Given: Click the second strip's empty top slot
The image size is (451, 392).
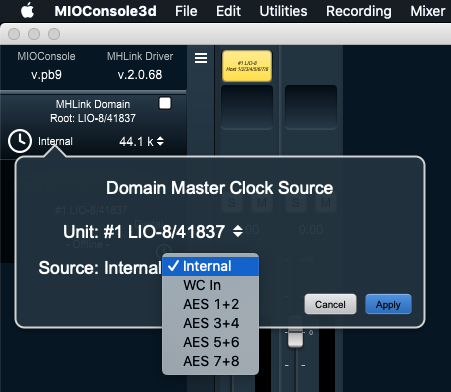Looking at the screenshot, I should pos(311,107).
